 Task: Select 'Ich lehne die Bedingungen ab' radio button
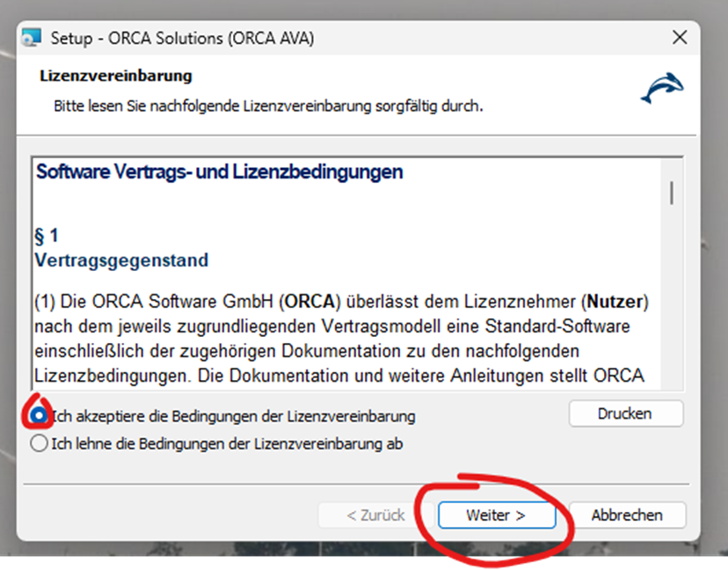point(39,443)
